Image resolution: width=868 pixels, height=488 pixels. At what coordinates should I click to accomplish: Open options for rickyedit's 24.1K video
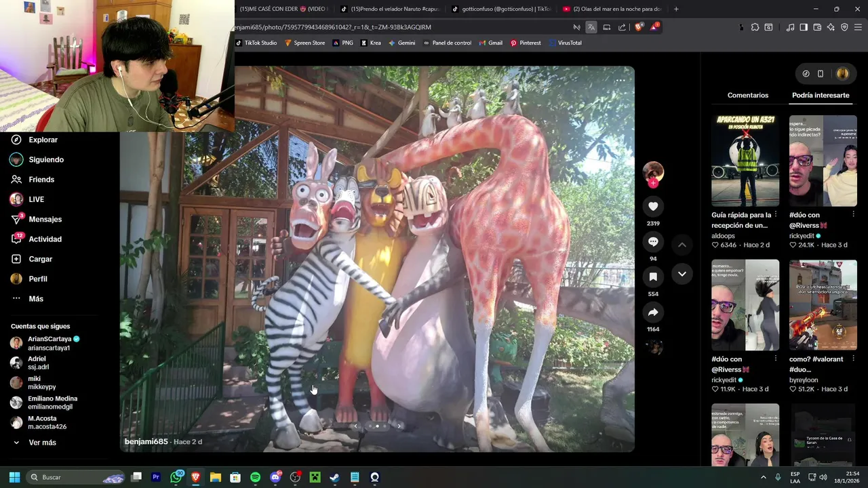[x=854, y=214]
